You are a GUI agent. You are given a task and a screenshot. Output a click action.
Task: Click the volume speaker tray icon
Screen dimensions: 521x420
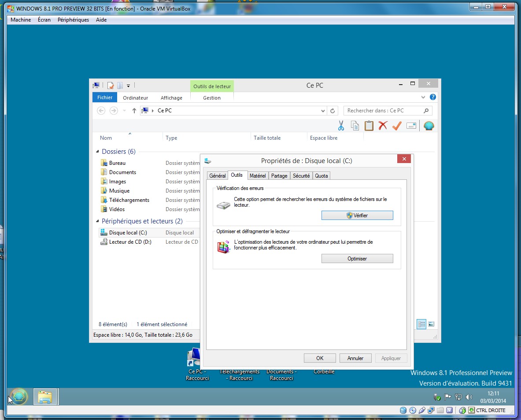click(x=469, y=397)
